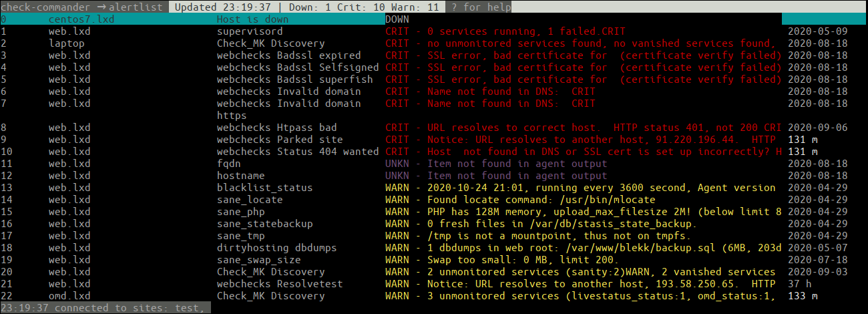The height and width of the screenshot is (314, 868).
Task: Click the blacklist_status WARN entry
Action: tap(264, 188)
